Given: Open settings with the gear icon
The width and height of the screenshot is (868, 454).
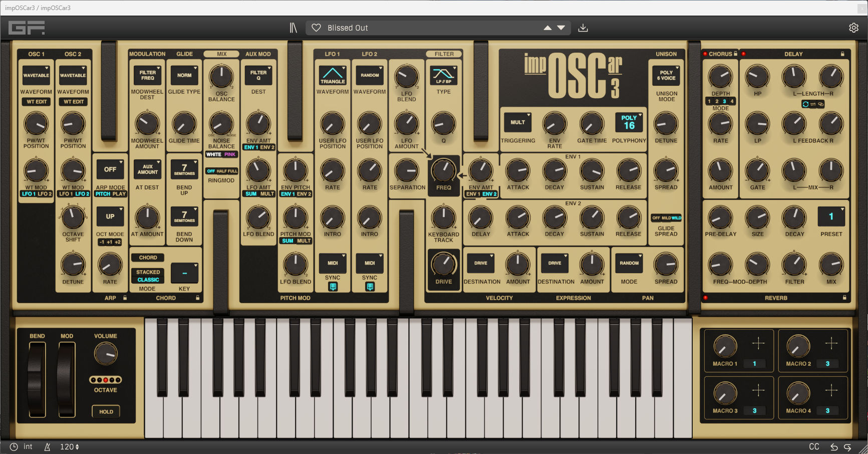Looking at the screenshot, I should click(x=854, y=28).
